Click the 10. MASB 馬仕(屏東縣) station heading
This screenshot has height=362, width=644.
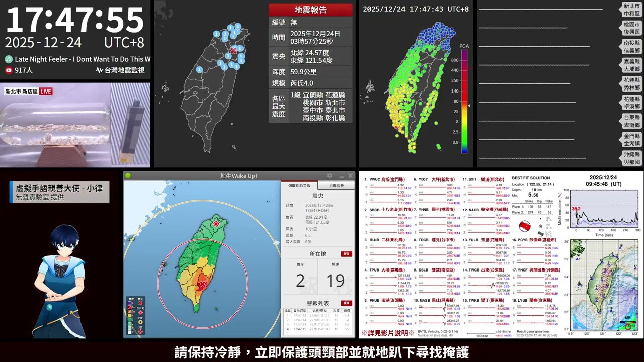click(x=434, y=301)
